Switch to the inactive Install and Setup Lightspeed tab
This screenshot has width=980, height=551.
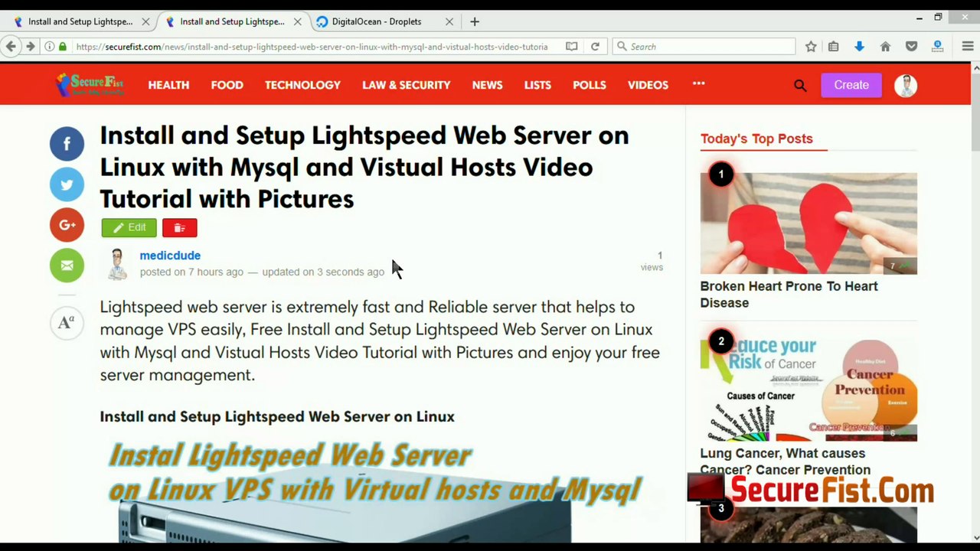pos(80,21)
